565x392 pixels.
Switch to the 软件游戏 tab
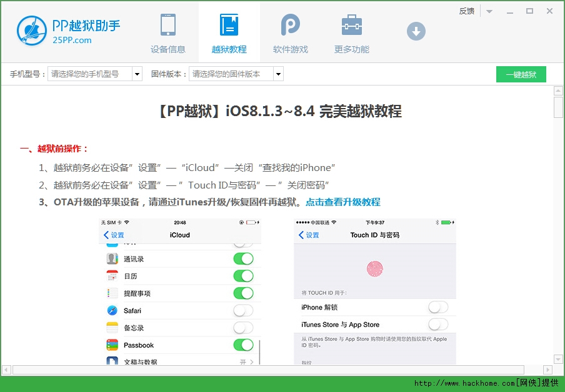coord(291,32)
